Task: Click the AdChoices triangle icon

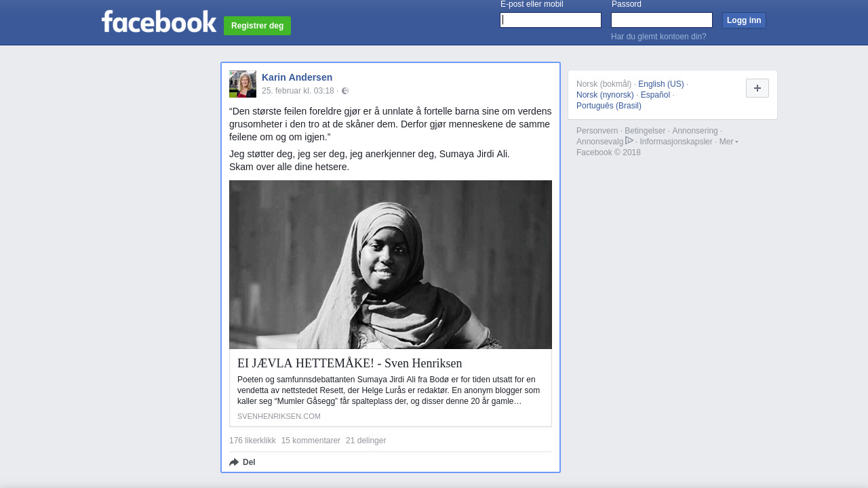Action: (x=629, y=140)
